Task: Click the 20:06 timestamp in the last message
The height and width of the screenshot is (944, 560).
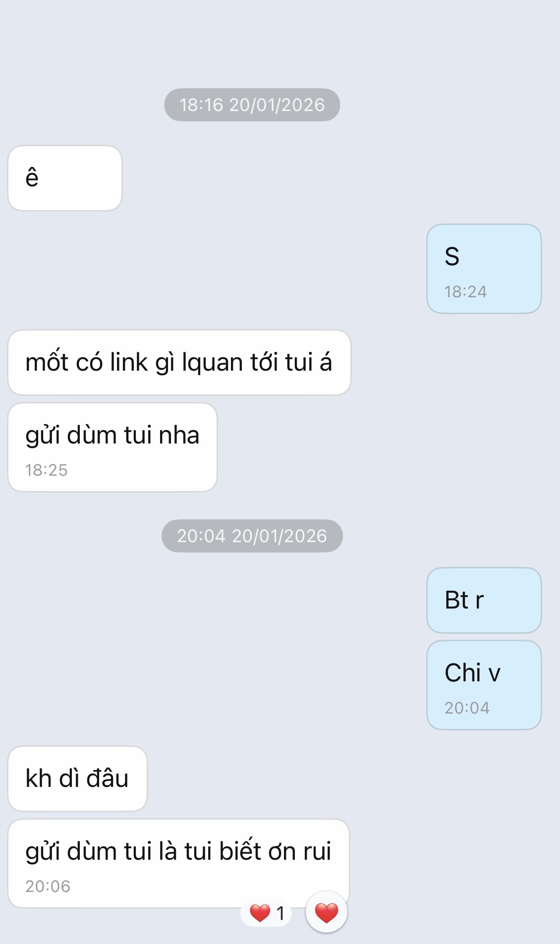Action: point(48,886)
